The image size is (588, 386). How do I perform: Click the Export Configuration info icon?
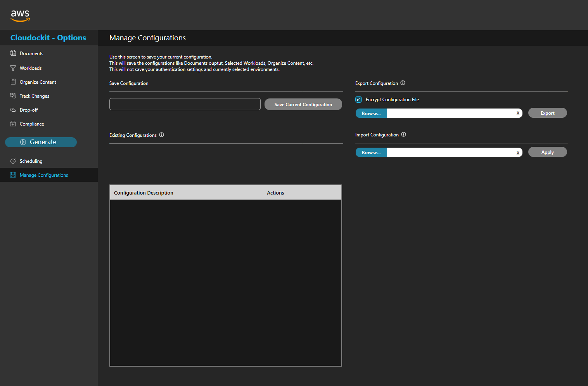point(403,83)
